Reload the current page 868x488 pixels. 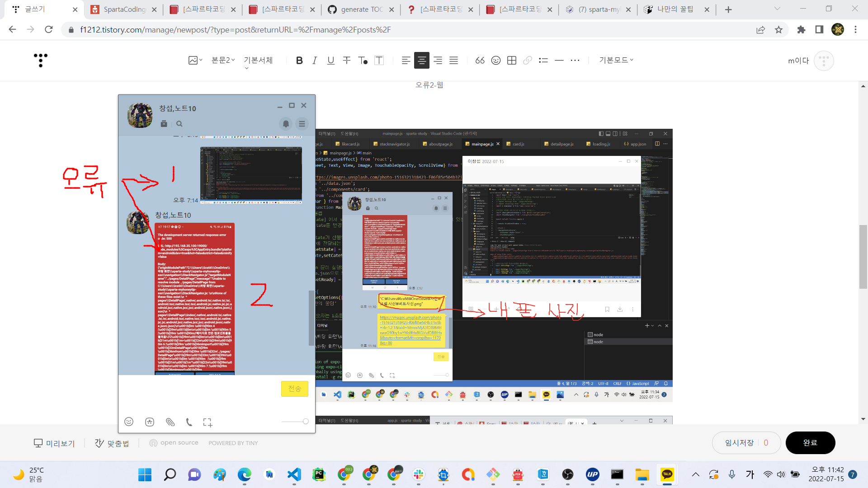pyautogui.click(x=49, y=30)
